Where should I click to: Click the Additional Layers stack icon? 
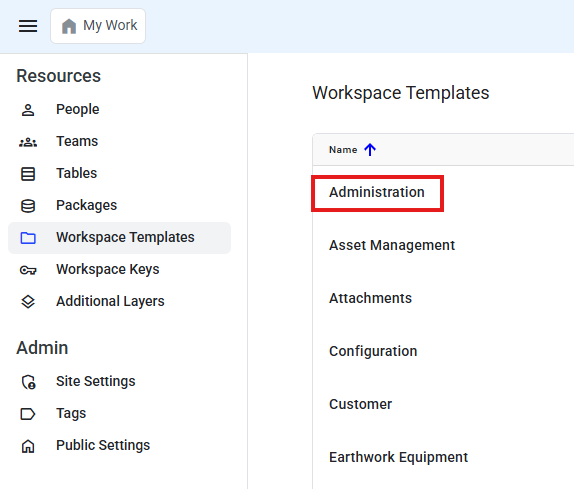pos(28,302)
